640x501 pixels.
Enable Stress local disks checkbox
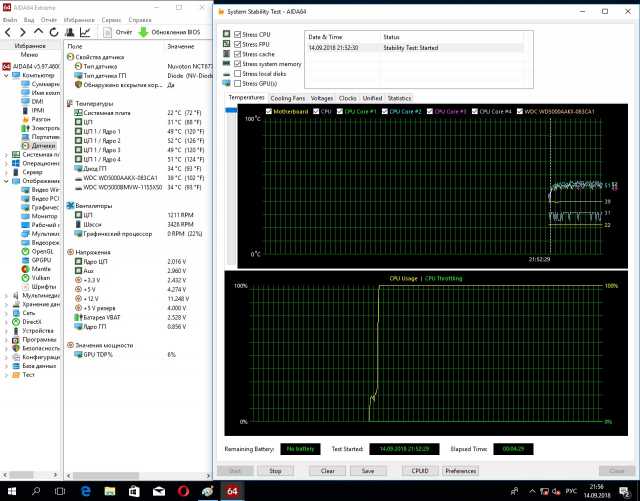[238, 73]
